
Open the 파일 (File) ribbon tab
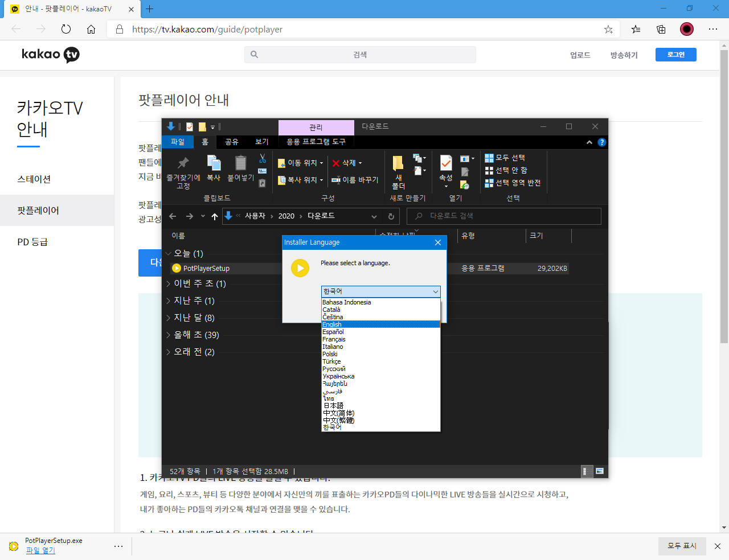(x=178, y=142)
